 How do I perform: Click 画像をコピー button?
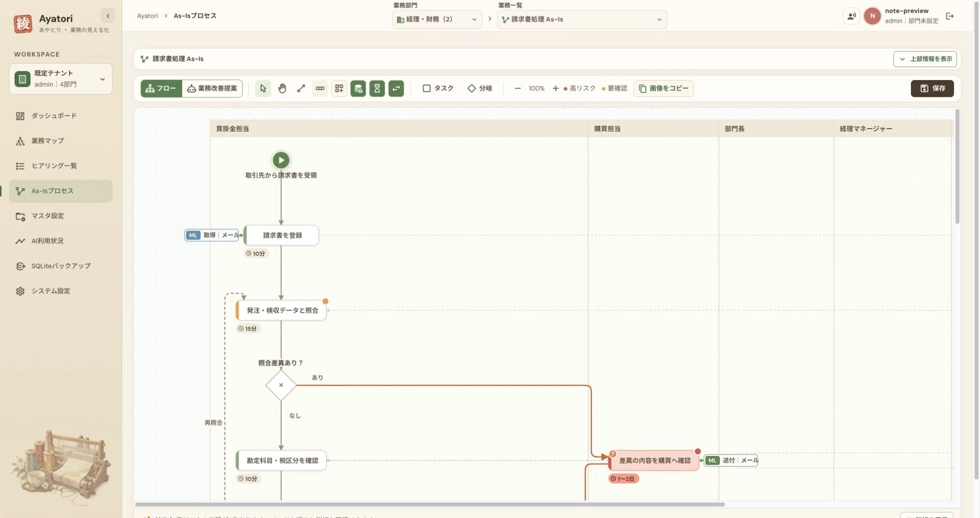(x=663, y=88)
